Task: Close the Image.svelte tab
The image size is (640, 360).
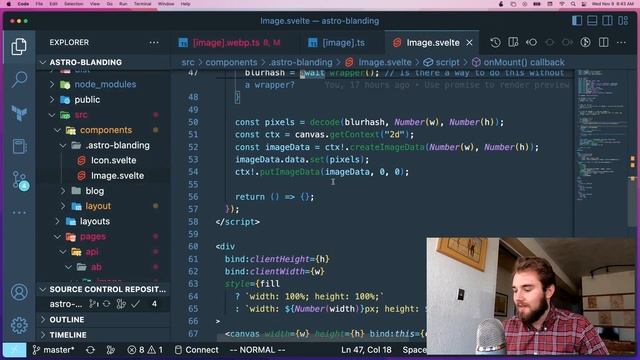Action: pyautogui.click(x=469, y=42)
